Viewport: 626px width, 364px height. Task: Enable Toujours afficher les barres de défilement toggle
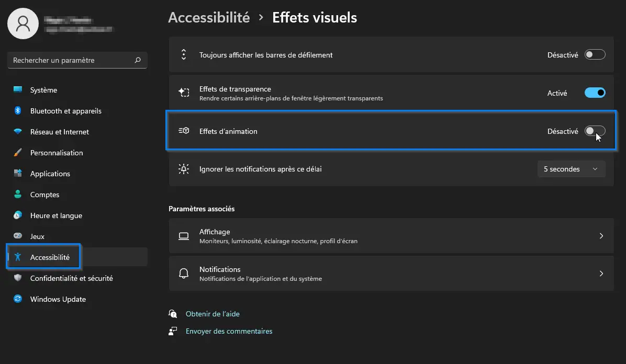[595, 55]
